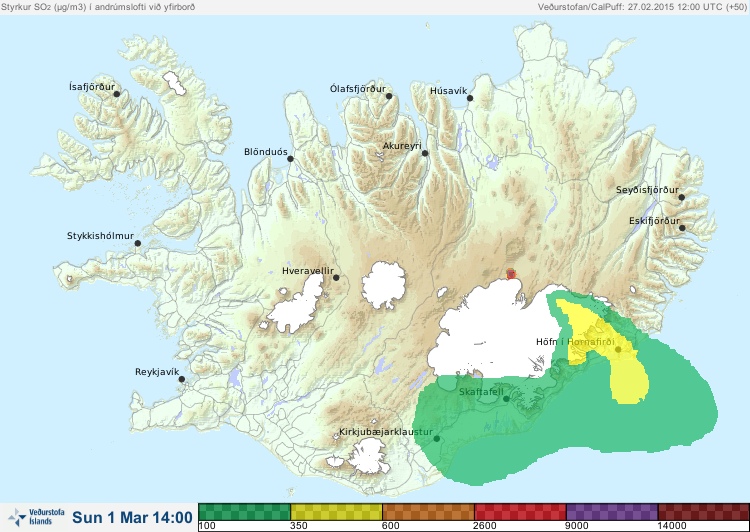The width and height of the screenshot is (750, 532).
Task: Click the Ísafjörður station dot
Action: pyautogui.click(x=116, y=94)
